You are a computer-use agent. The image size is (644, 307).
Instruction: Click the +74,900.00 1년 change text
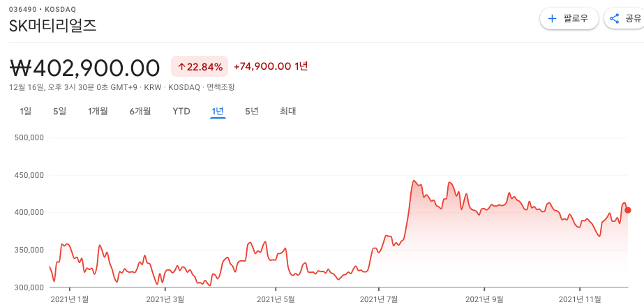(271, 66)
